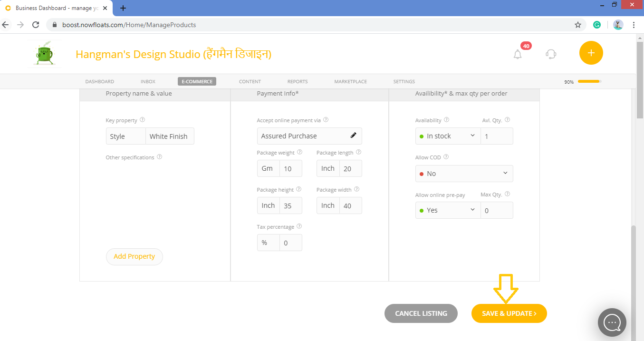Screen dimensions: 644x341
Task: Switch to the CONTENT tab
Action: tap(250, 81)
